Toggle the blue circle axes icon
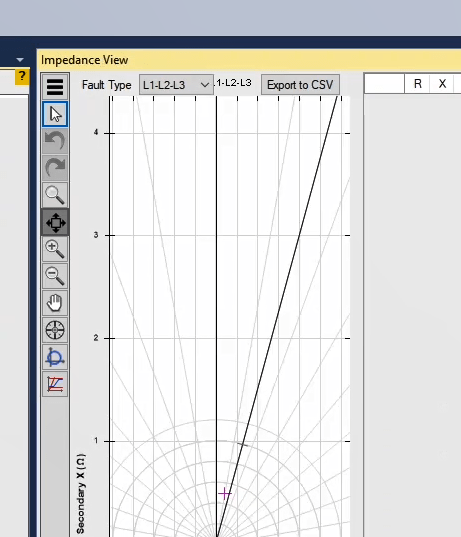 tap(55, 357)
